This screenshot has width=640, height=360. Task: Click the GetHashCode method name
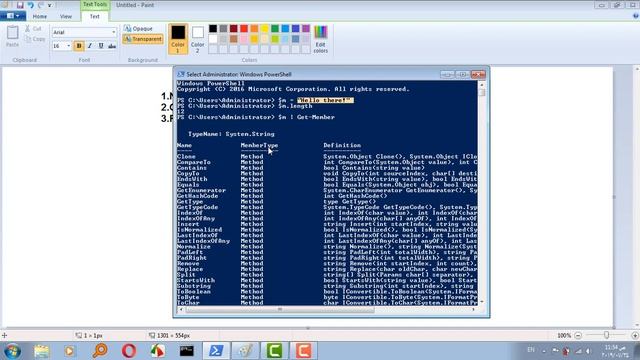pyautogui.click(x=198, y=196)
